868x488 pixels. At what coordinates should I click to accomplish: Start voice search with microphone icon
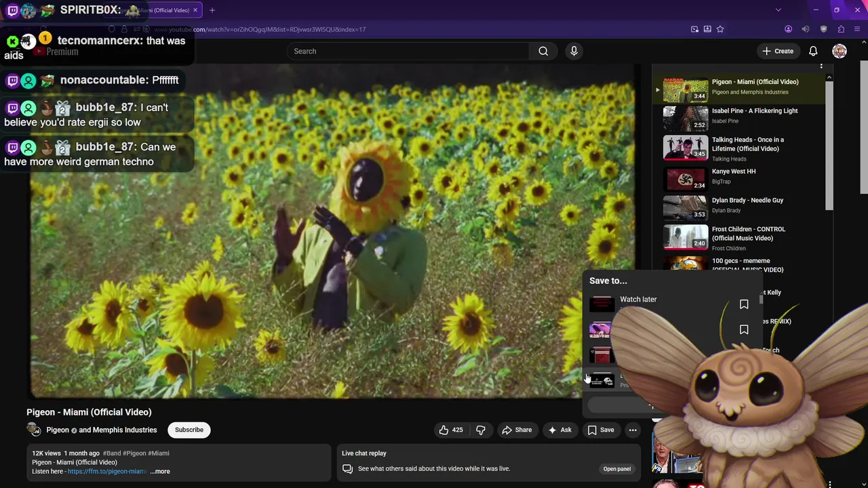click(574, 51)
